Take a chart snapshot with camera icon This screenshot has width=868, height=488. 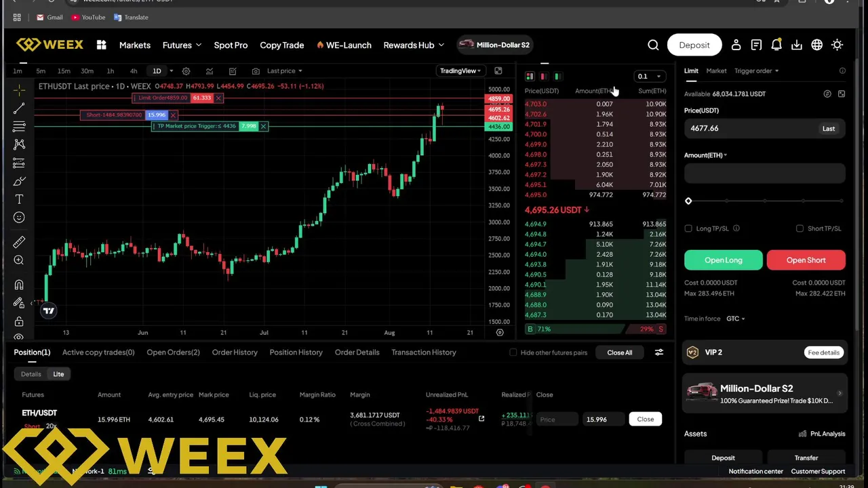click(256, 71)
